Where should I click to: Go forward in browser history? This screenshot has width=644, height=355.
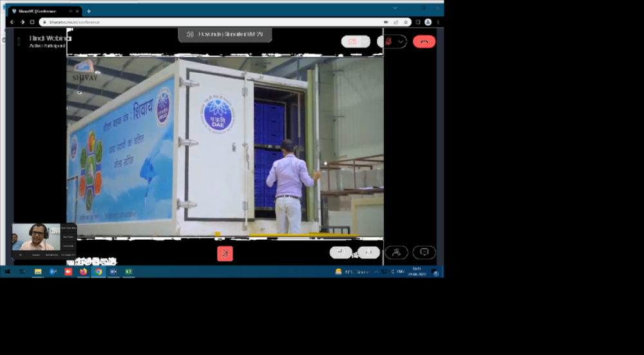click(22, 22)
